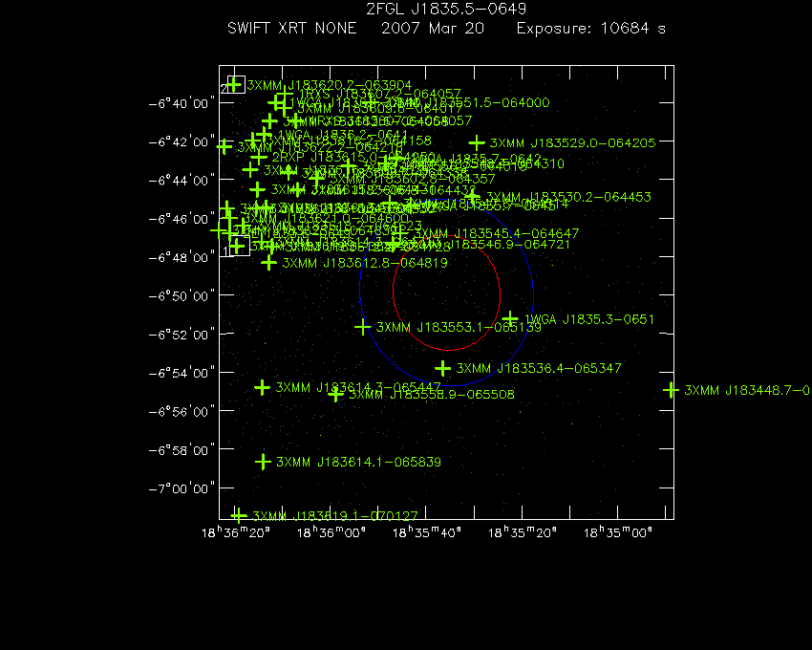This screenshot has height=650, width=812.
Task: Pick the cross marker at 3XMM J183558.9-065508
Action: click(x=335, y=395)
